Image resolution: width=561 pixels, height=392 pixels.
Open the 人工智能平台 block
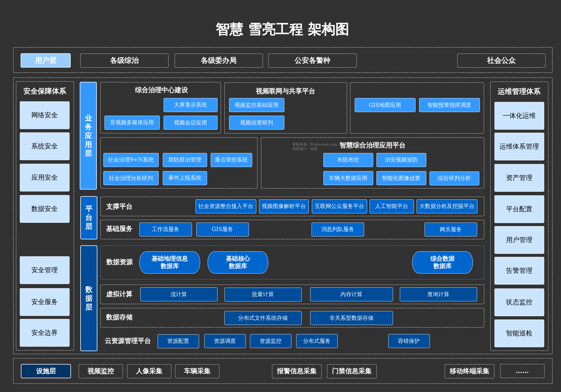391,206
